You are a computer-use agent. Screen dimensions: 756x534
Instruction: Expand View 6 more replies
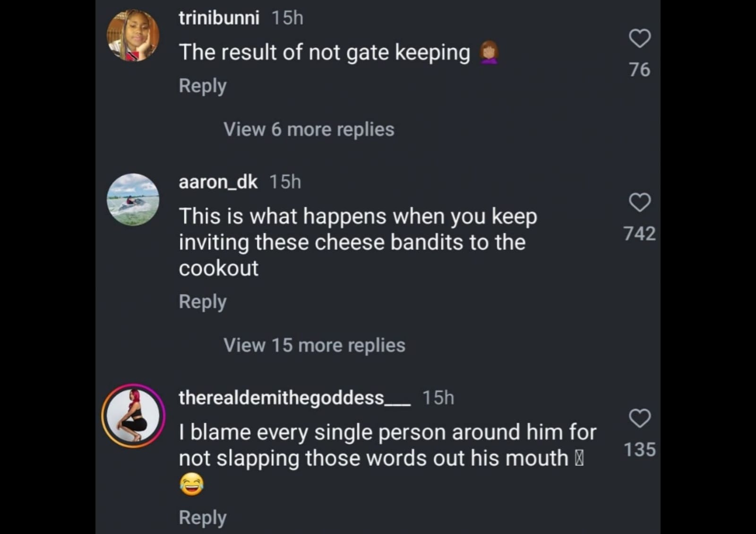[x=309, y=129]
